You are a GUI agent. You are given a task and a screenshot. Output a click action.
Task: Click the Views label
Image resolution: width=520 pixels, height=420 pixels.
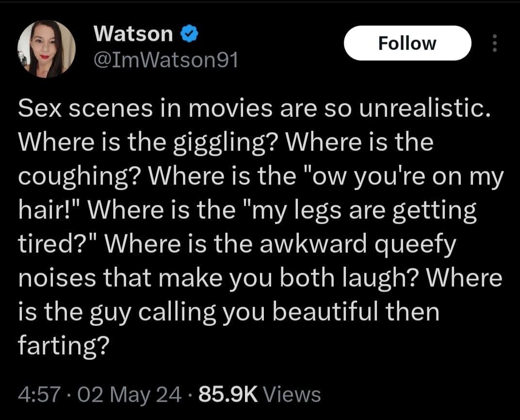[294, 394]
